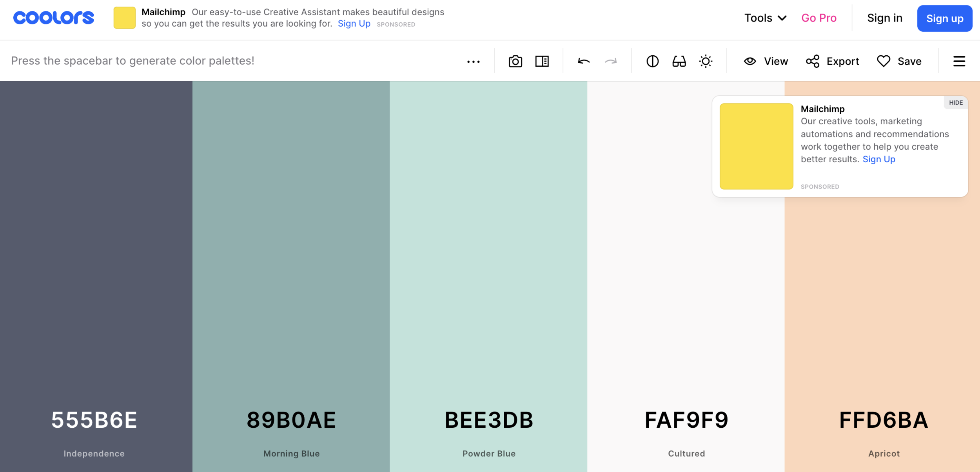
Task: Click the FFD6BA hex code text
Action: coord(884,420)
